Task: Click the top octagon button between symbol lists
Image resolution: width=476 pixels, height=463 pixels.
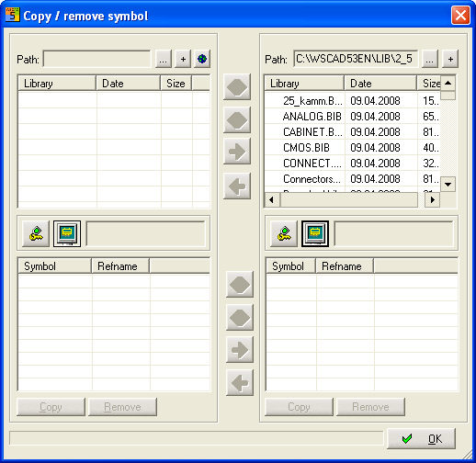Action: (x=240, y=285)
